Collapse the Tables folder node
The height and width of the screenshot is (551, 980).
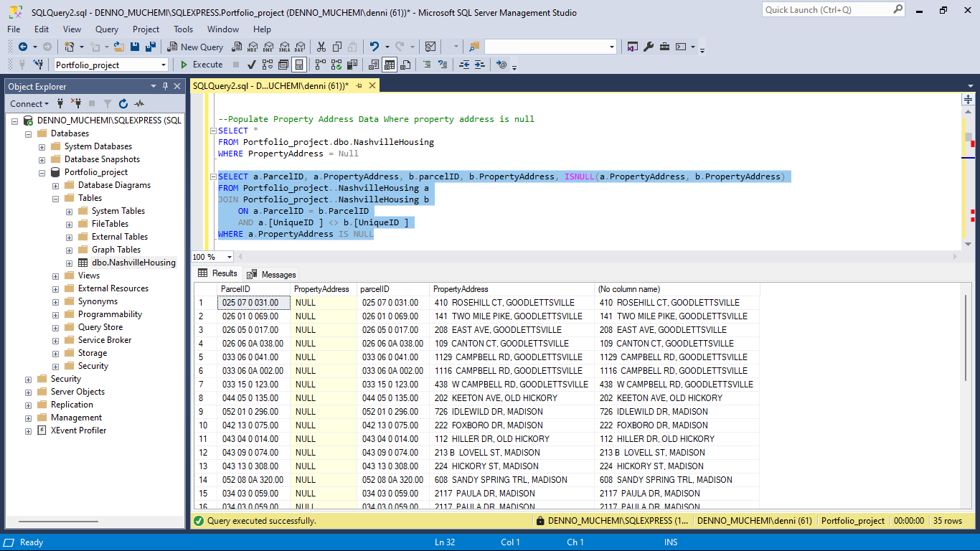tap(56, 198)
